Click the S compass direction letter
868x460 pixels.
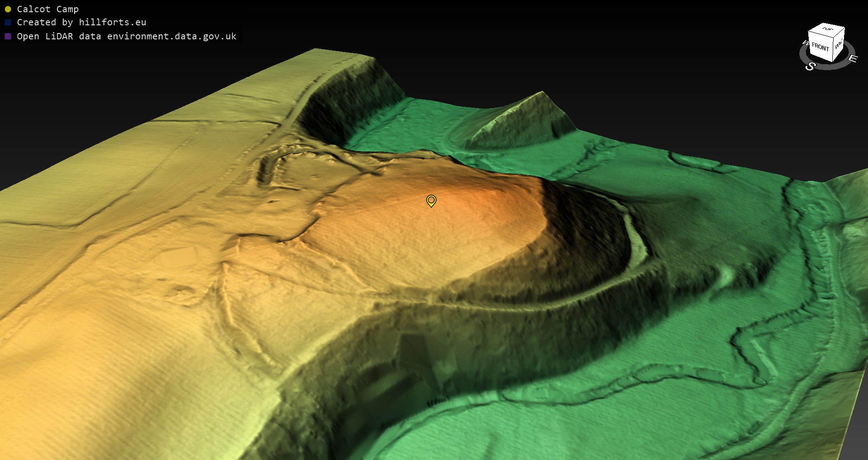[810, 66]
